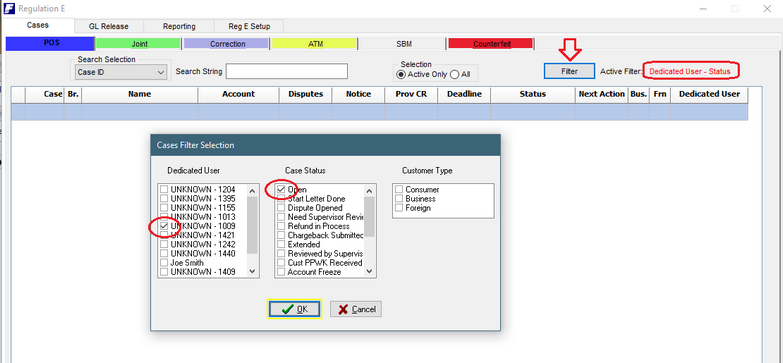Check the Foreign customer type
The width and height of the screenshot is (783, 363).
click(x=399, y=208)
